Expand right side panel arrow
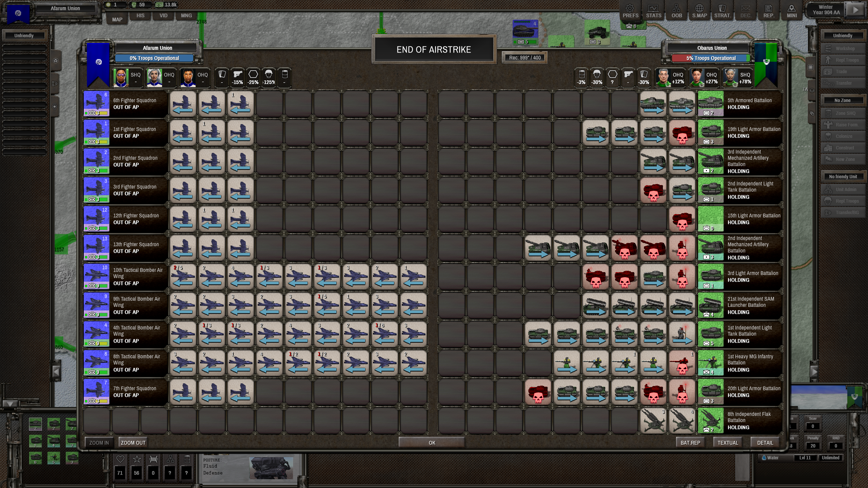This screenshot has width=868, height=488. point(814,371)
